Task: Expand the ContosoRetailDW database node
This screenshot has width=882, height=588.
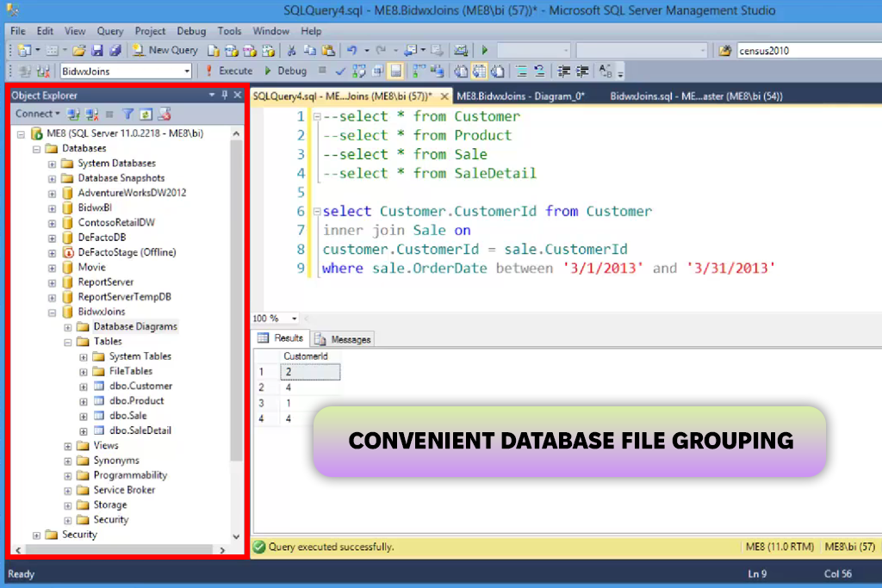Action: [52, 223]
